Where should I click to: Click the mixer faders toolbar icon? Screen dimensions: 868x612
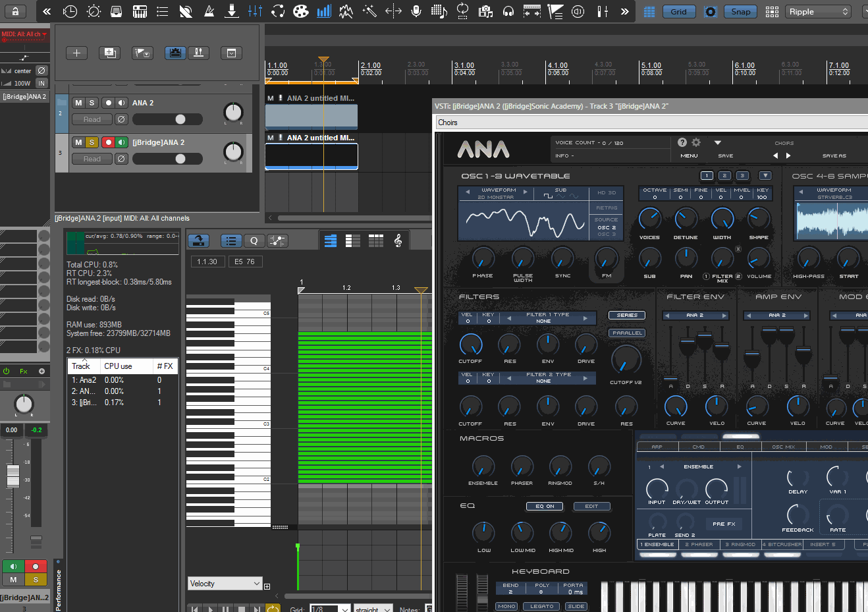point(255,11)
